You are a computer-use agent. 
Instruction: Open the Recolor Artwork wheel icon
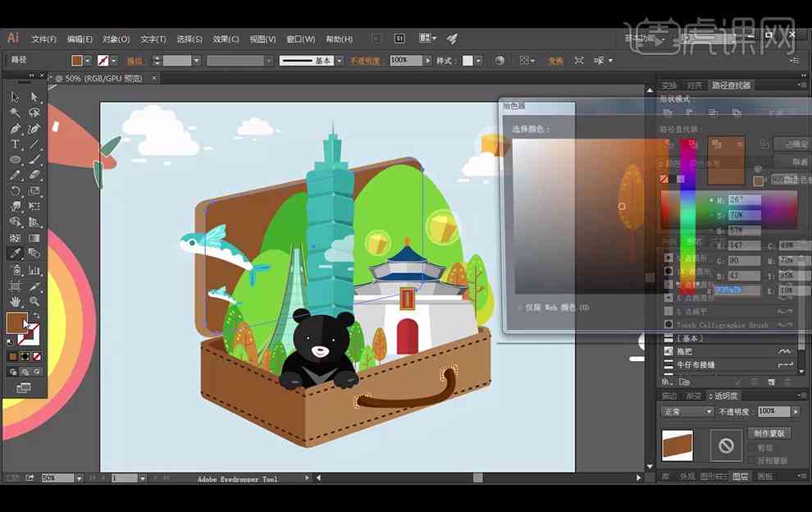(x=500, y=61)
